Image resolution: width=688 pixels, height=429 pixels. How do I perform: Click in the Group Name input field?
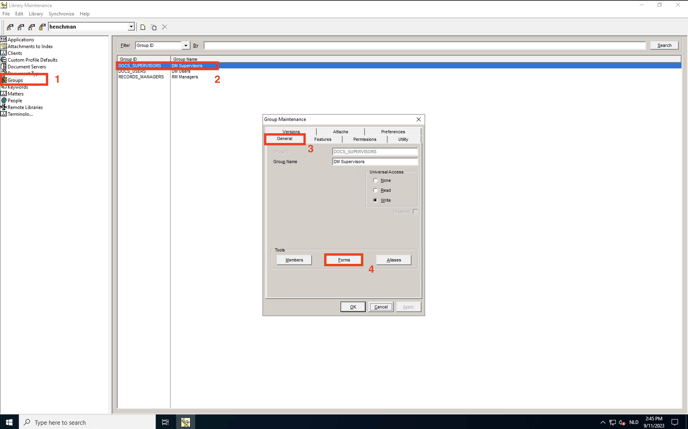click(375, 161)
